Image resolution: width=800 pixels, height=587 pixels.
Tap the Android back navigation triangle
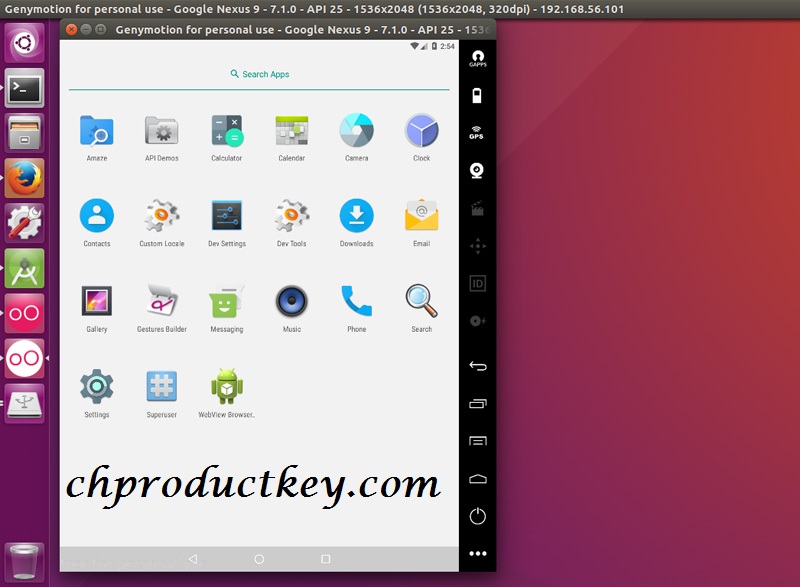[x=193, y=559]
